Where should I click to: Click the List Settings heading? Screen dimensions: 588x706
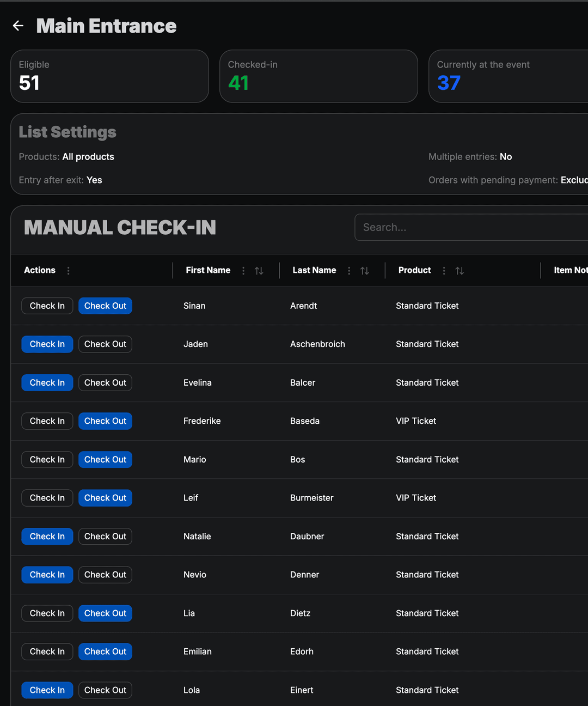(x=68, y=132)
